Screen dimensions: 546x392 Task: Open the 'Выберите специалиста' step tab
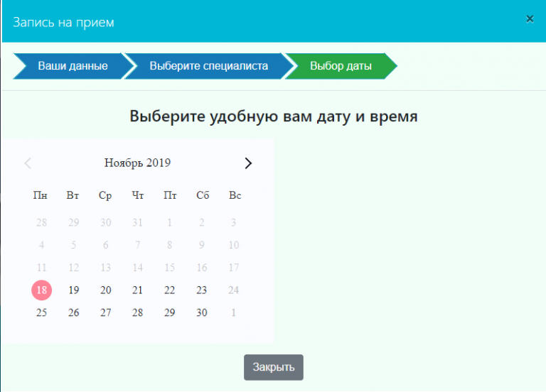coord(209,66)
